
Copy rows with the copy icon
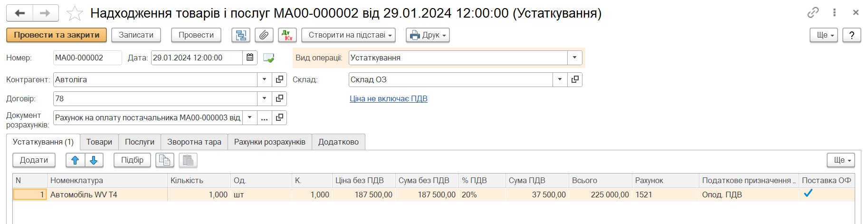coord(164,160)
